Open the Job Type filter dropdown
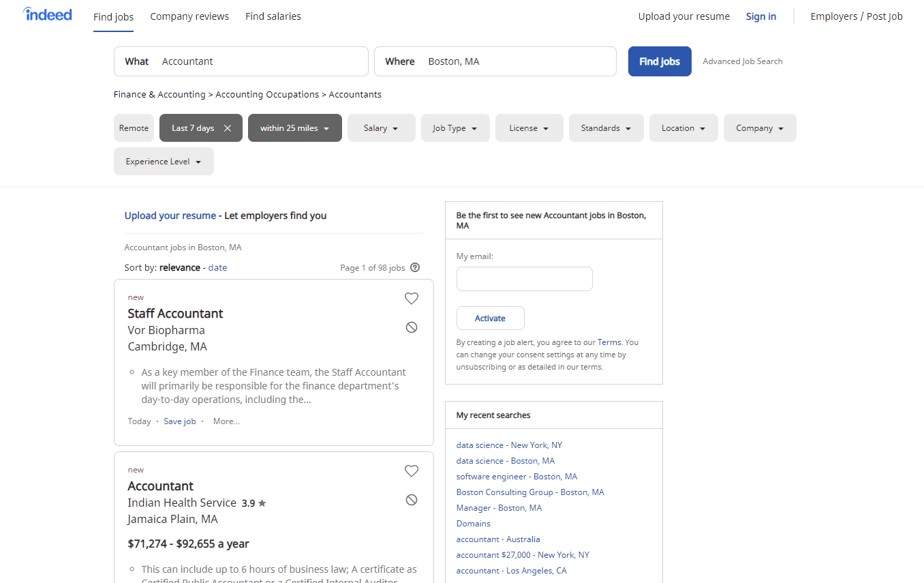This screenshot has width=924, height=583. 455,128
